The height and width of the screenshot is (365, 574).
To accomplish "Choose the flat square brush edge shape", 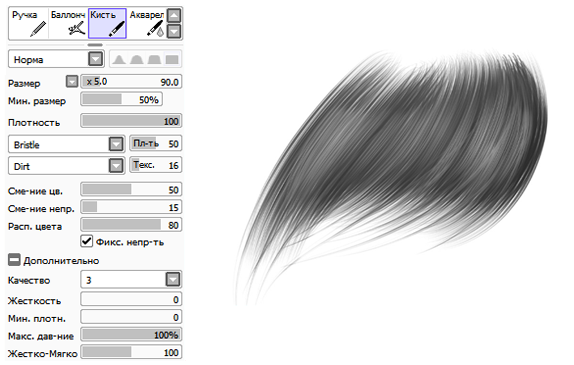I will [x=172, y=59].
